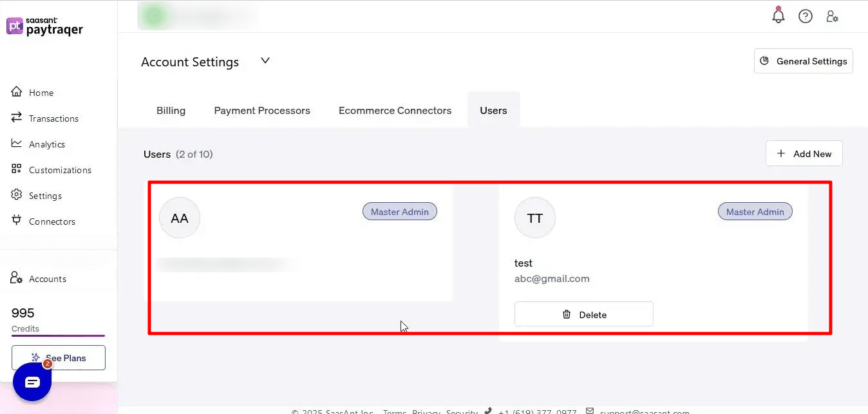The height and width of the screenshot is (414, 868).
Task: Select the Ecommerce Connectors tab
Action: click(x=395, y=110)
